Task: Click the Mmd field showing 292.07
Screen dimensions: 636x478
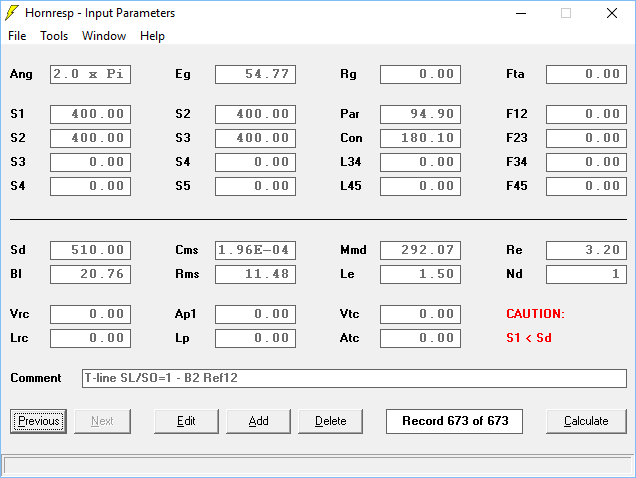Action: 421,250
